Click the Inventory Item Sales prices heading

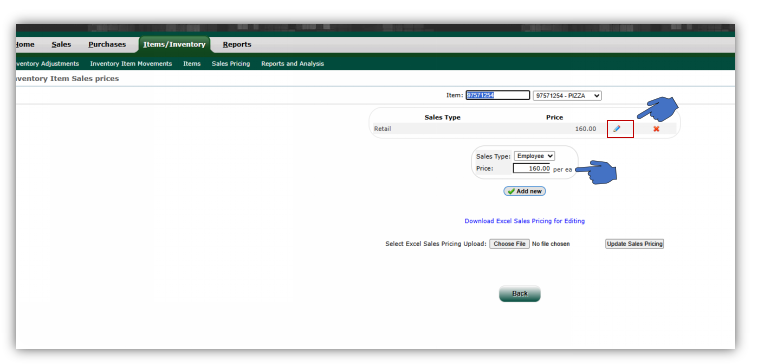(67, 78)
